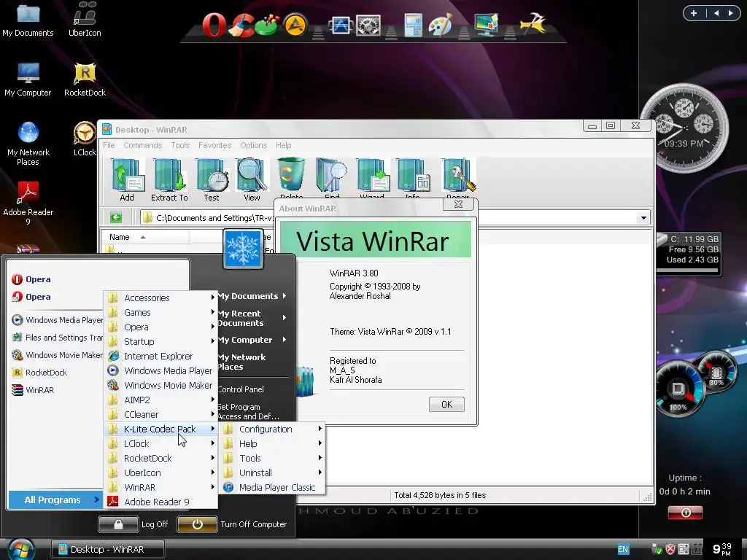Click the All Programs button
Screen dimensions: 747x560
[x=55, y=499]
